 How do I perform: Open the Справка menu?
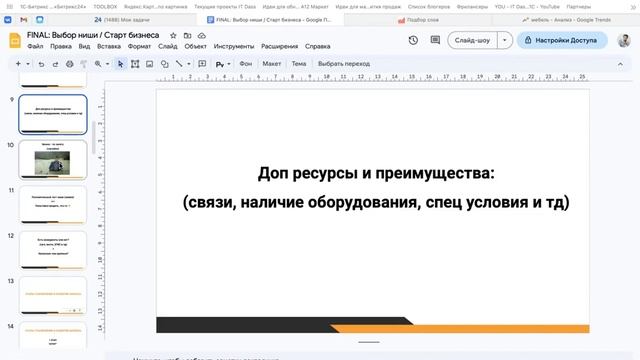click(317, 46)
